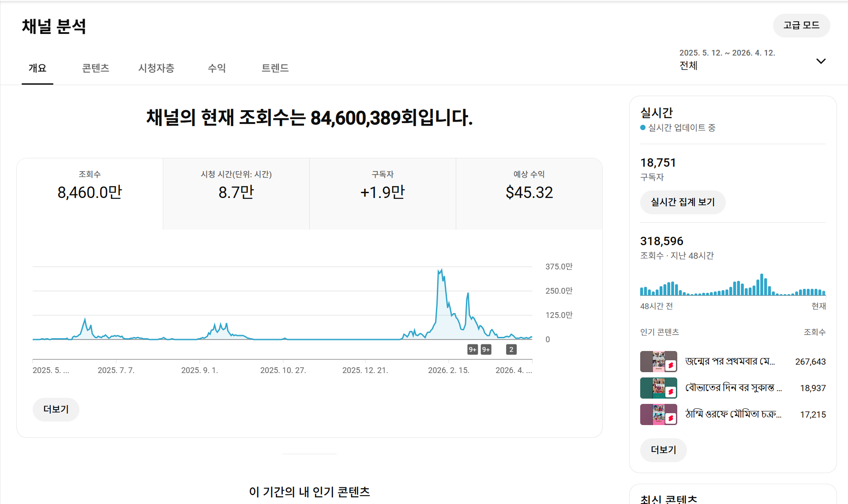Click 실시간 집계 보기 button
This screenshot has height=504, width=848.
[x=682, y=202]
